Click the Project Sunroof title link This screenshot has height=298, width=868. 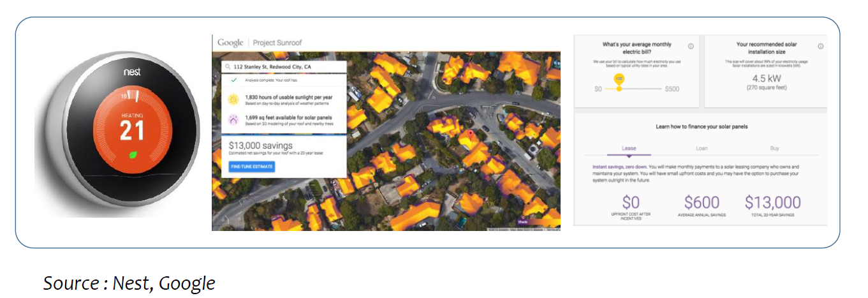pos(277,43)
